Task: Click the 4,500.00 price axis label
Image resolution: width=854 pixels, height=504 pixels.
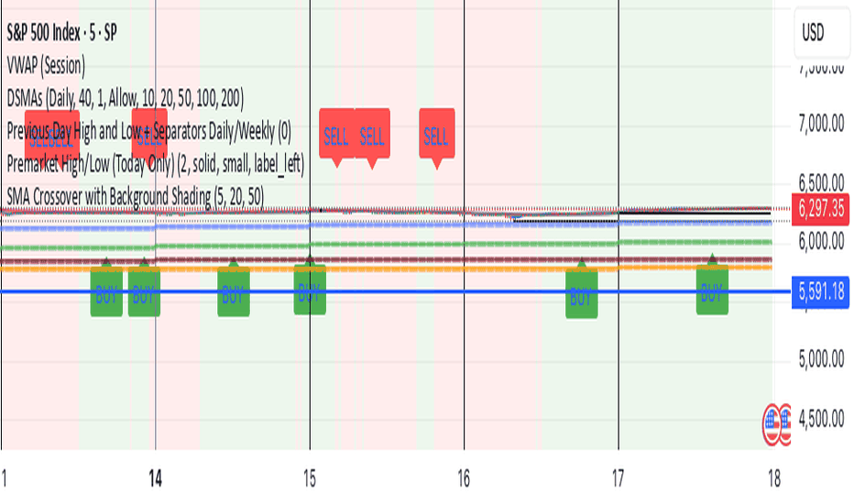Action: click(821, 419)
